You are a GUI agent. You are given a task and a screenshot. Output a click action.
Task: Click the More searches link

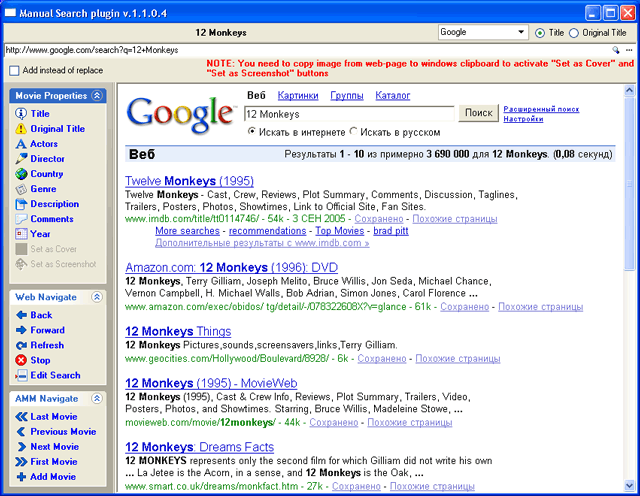[x=187, y=231]
